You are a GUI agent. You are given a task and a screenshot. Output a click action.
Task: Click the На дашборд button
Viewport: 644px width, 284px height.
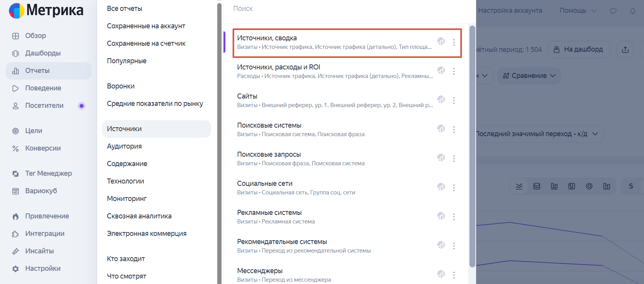579,50
